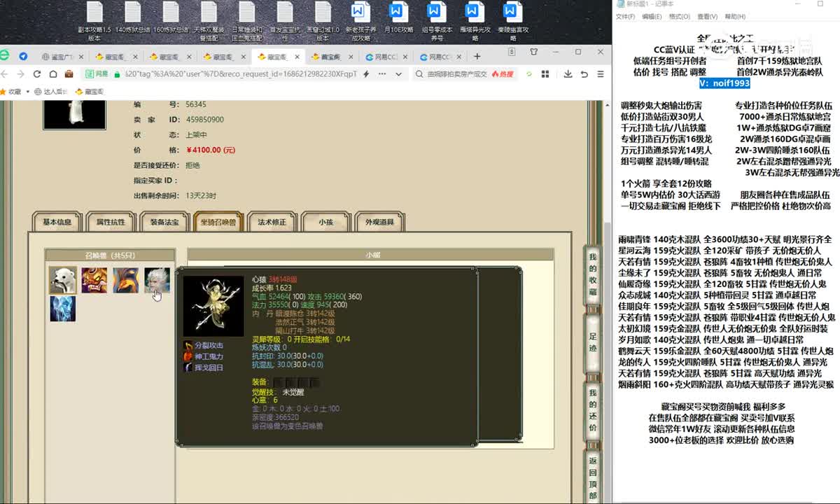
Task: Click the 我的收藏 side button
Action: pos(593,275)
